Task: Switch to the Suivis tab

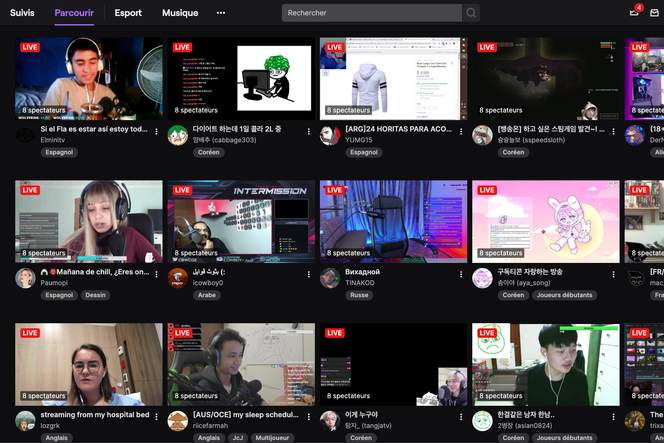Action: [x=22, y=13]
